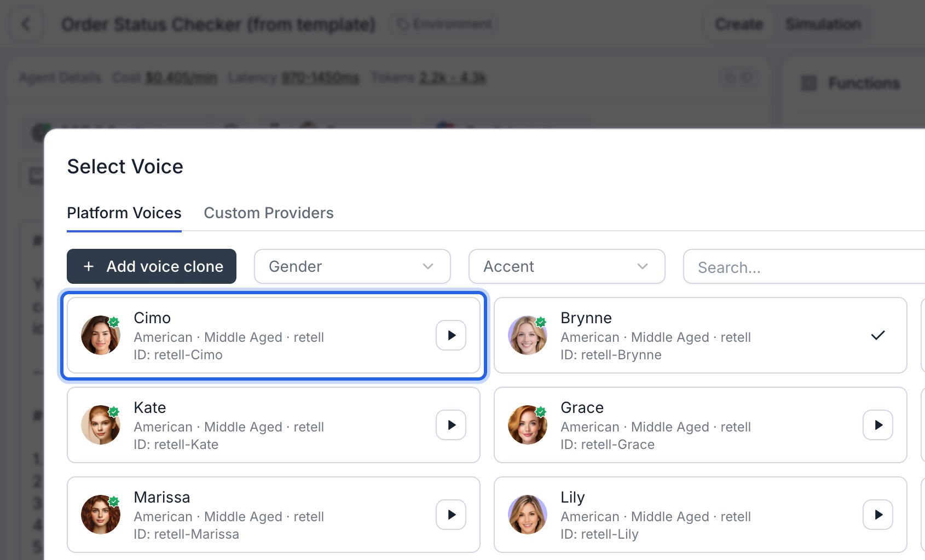Click the Select Voice dialog heading

125,167
